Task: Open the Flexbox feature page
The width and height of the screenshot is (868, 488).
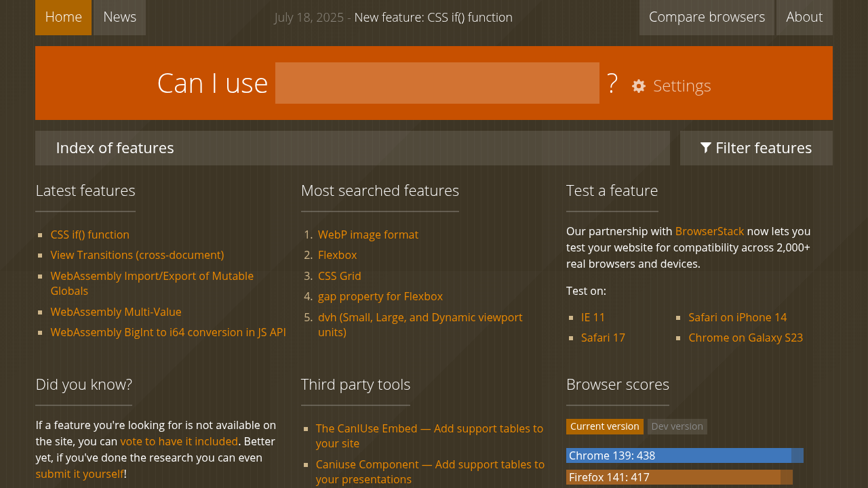Action: (x=337, y=256)
